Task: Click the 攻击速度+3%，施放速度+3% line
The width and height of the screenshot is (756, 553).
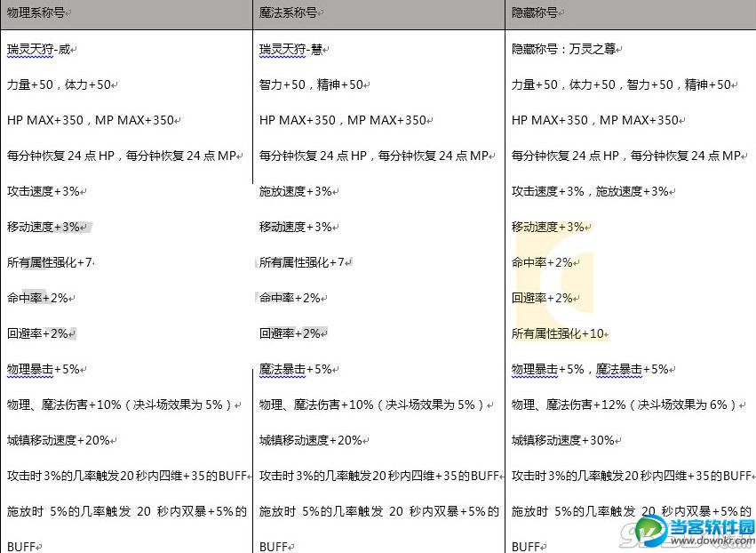Action: coord(592,191)
